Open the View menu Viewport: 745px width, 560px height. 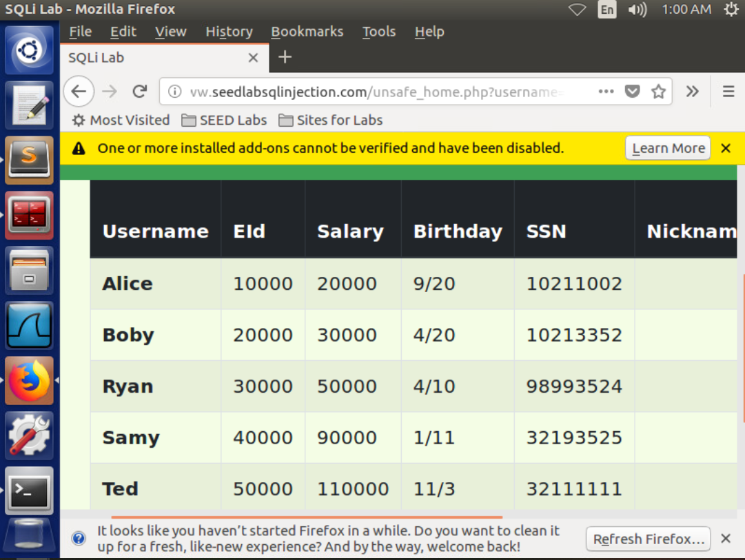pos(170,32)
